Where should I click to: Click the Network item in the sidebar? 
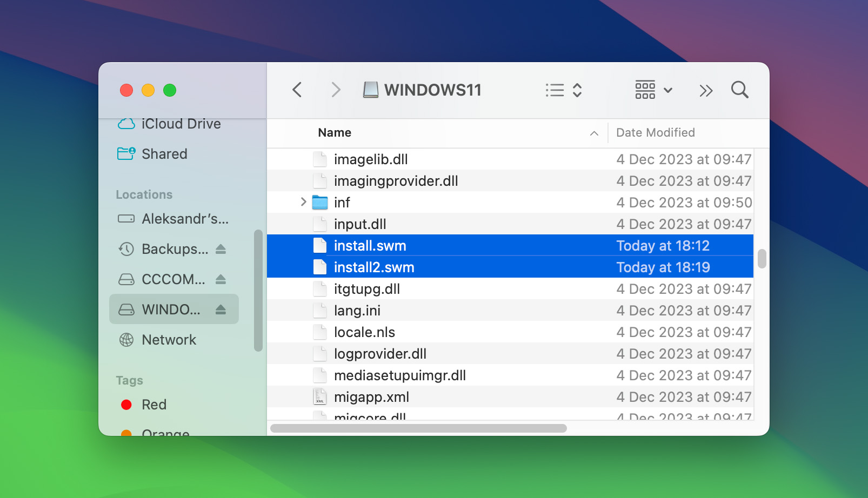[x=169, y=340]
